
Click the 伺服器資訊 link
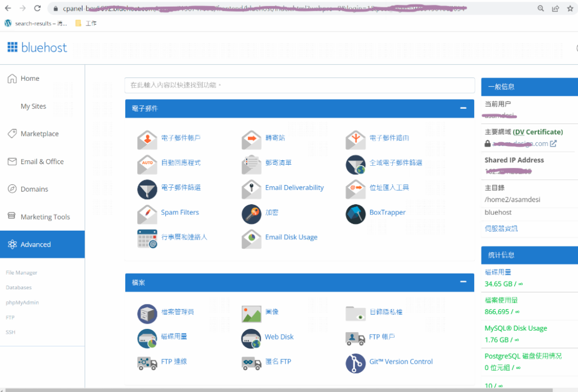coord(501,229)
